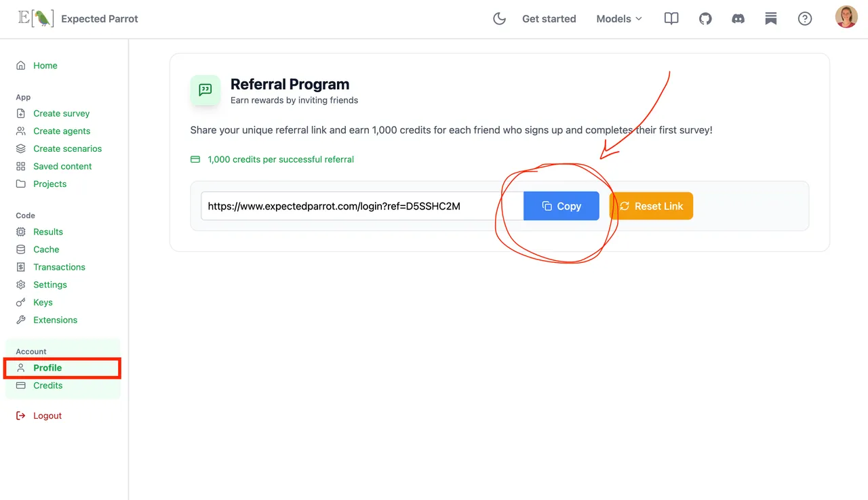
Task: Click Get started link
Action: click(x=549, y=19)
